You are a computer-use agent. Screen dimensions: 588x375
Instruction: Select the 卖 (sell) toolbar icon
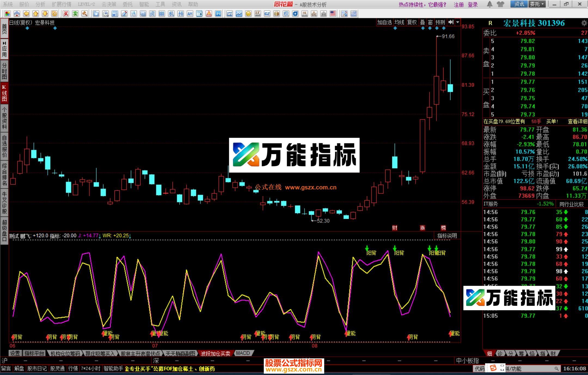(75, 14)
